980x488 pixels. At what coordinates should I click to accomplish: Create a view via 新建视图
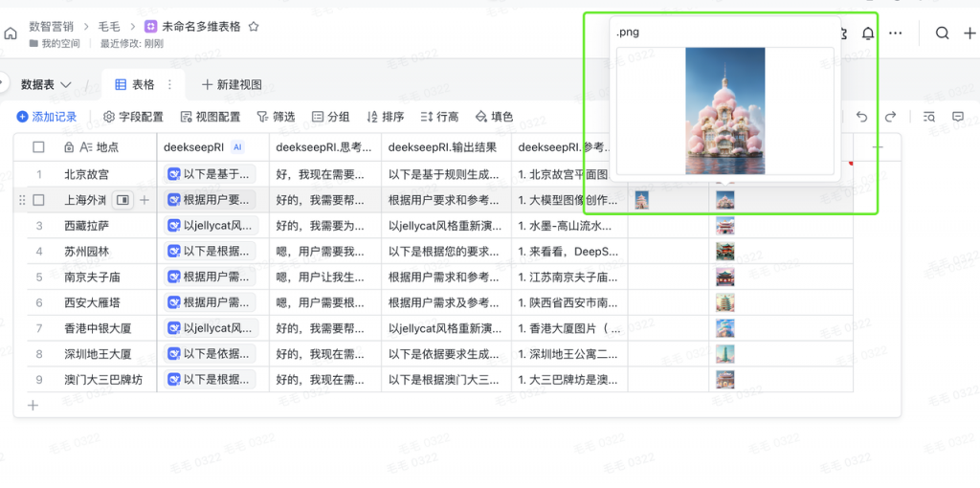click(232, 84)
